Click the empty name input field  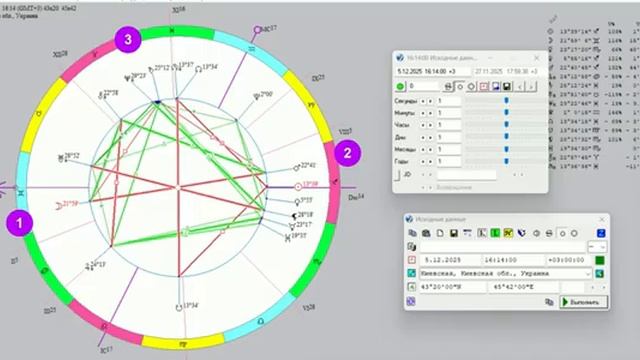pos(503,247)
